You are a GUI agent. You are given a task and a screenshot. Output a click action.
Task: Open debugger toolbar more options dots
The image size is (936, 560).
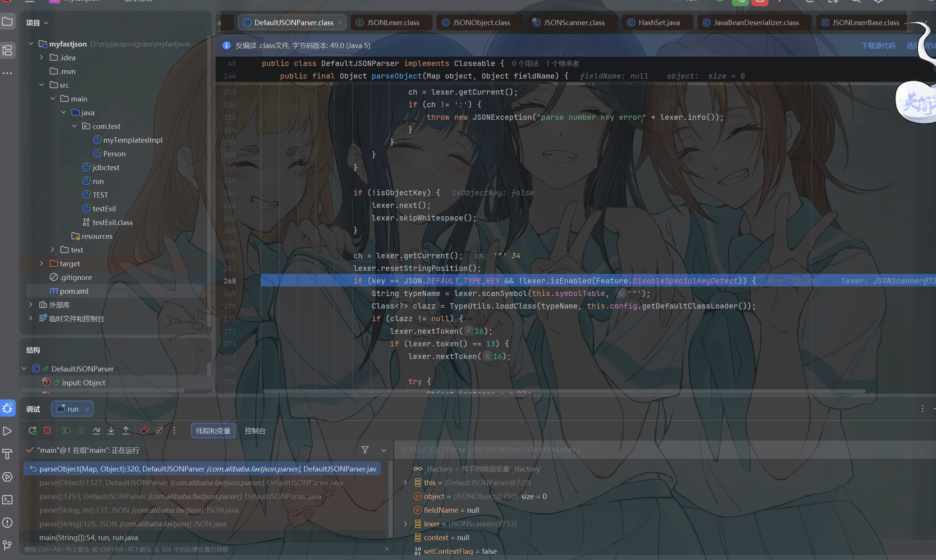click(x=174, y=431)
